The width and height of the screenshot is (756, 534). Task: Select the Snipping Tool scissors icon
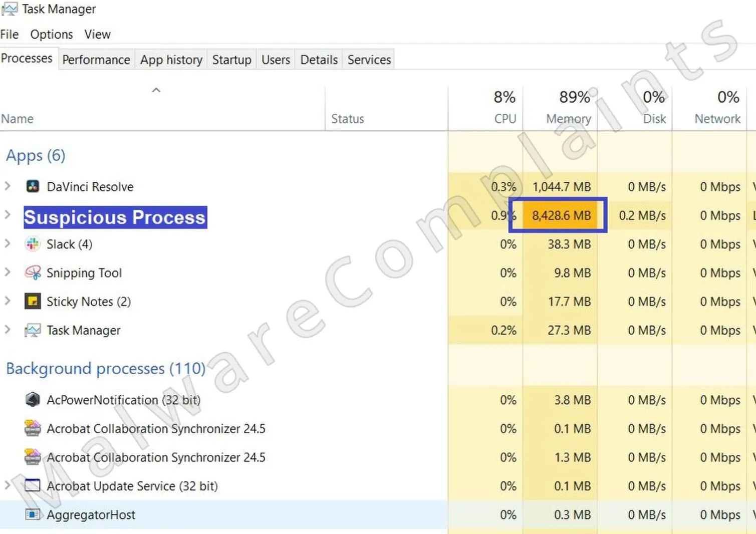pos(33,273)
